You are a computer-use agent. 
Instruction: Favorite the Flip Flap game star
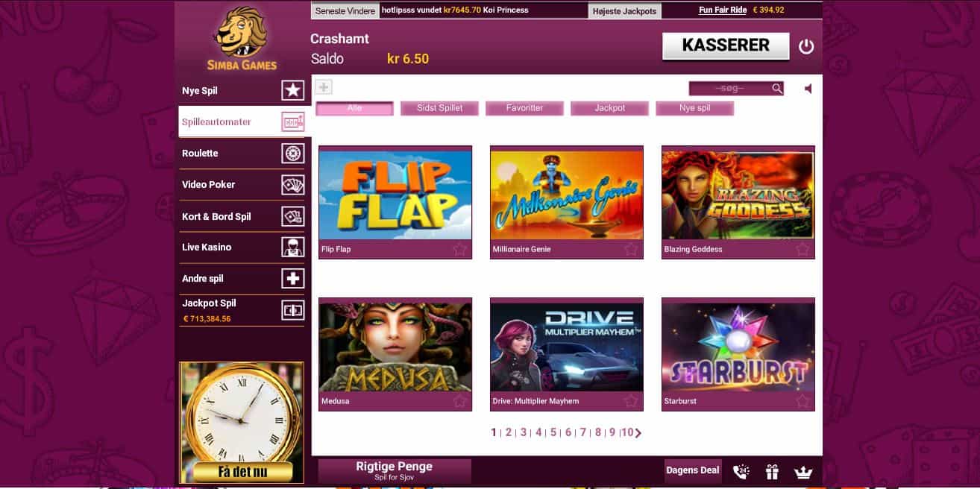(459, 249)
